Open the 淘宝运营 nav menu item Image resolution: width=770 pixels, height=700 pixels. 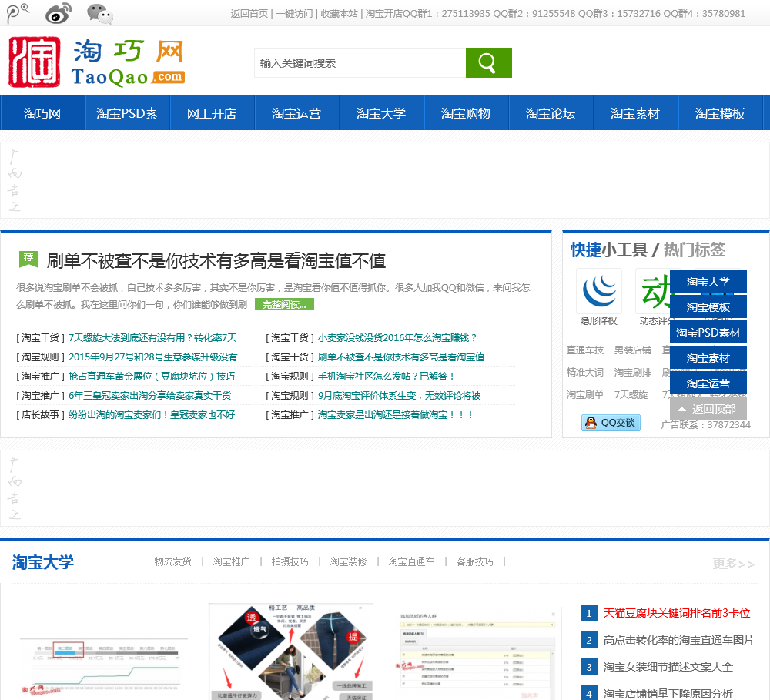pyautogui.click(x=296, y=113)
